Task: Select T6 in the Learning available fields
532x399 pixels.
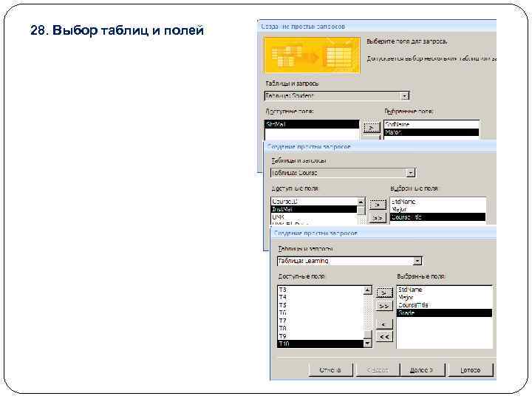Action: tap(320, 313)
